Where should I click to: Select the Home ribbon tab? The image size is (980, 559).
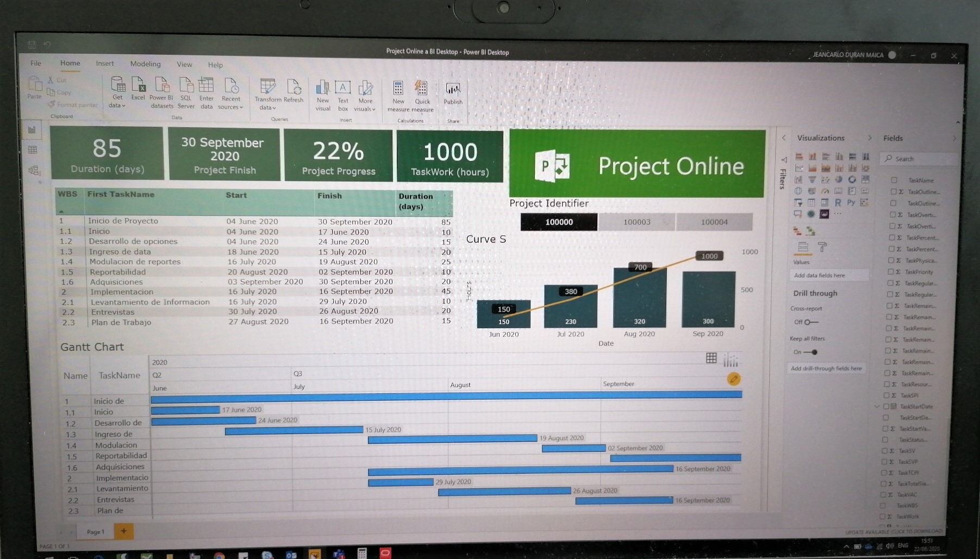pos(70,63)
